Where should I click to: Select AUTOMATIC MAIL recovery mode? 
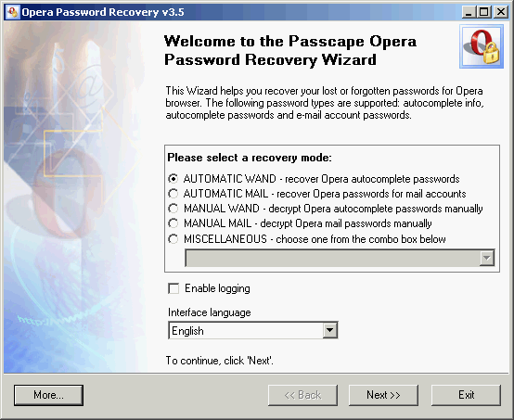(173, 194)
